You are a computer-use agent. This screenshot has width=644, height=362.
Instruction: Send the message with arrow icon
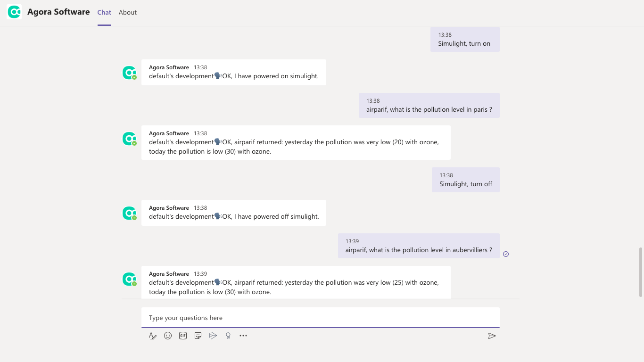[x=492, y=336]
